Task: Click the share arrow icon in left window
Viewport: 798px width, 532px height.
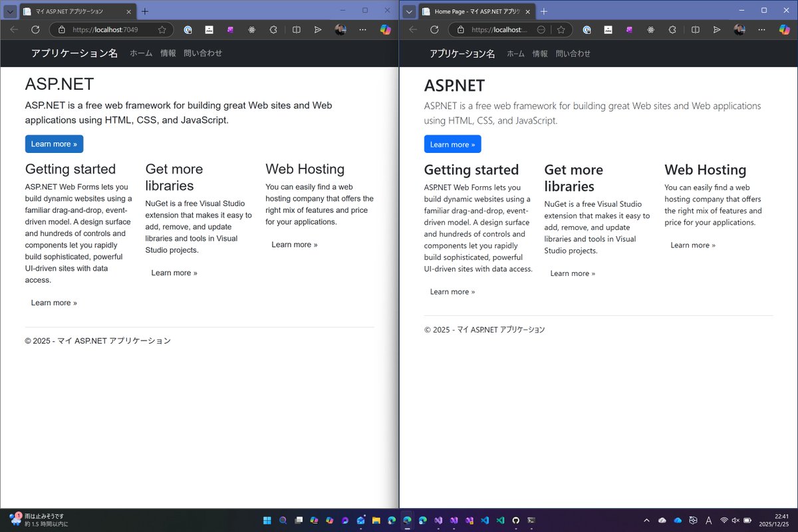Action: (x=318, y=30)
